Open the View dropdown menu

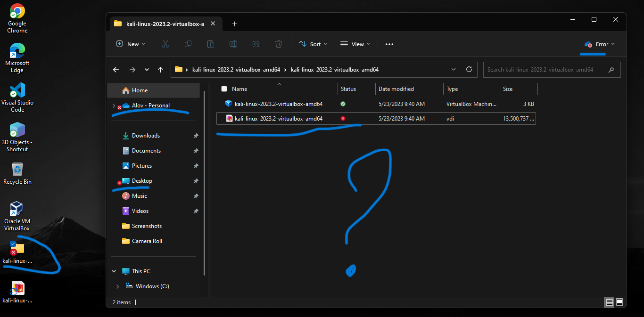pos(355,44)
